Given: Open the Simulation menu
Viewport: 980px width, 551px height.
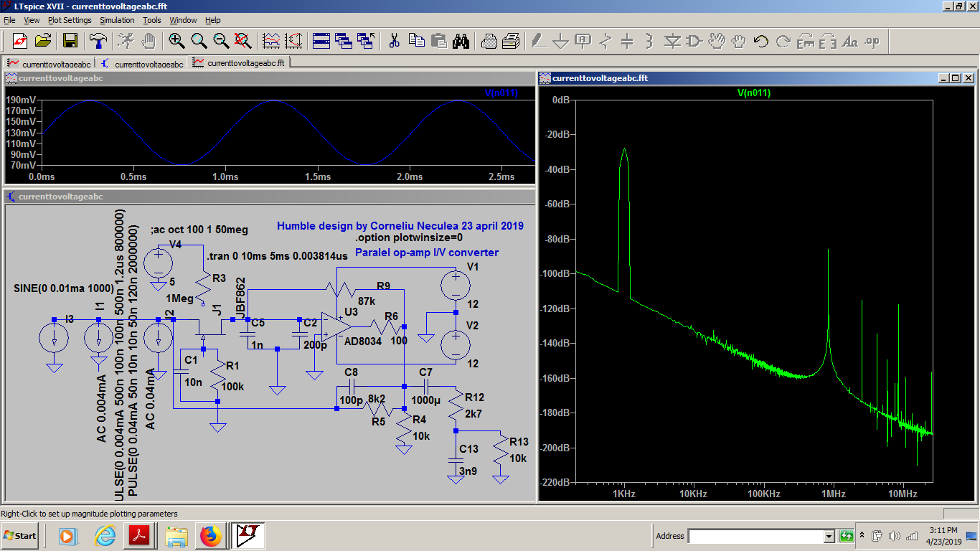Looking at the screenshot, I should (117, 20).
